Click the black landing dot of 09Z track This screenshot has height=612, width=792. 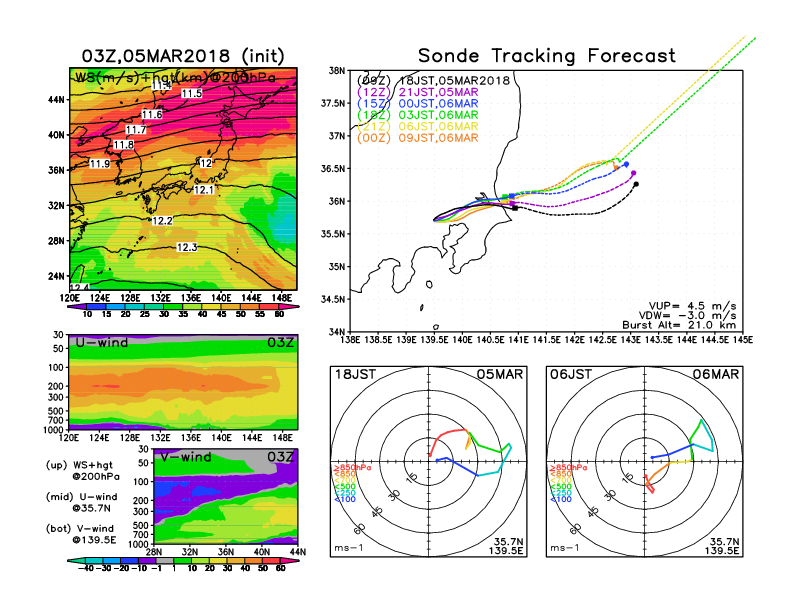[x=636, y=184]
